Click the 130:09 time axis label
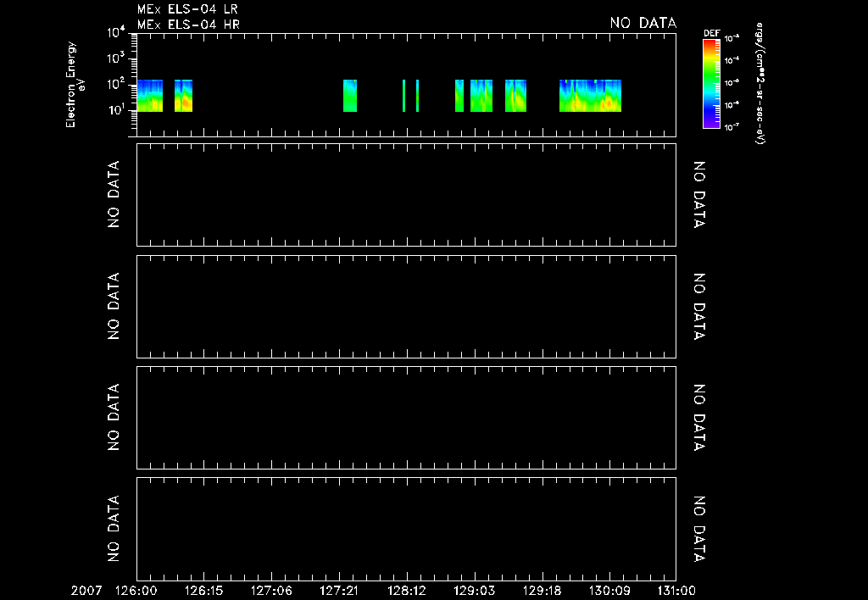 (x=609, y=591)
